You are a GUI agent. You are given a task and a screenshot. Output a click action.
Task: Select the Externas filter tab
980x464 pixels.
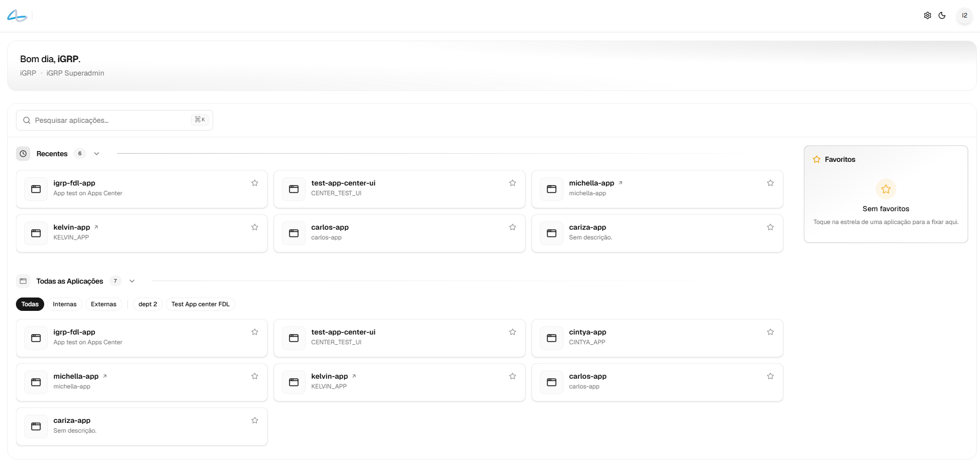(104, 304)
